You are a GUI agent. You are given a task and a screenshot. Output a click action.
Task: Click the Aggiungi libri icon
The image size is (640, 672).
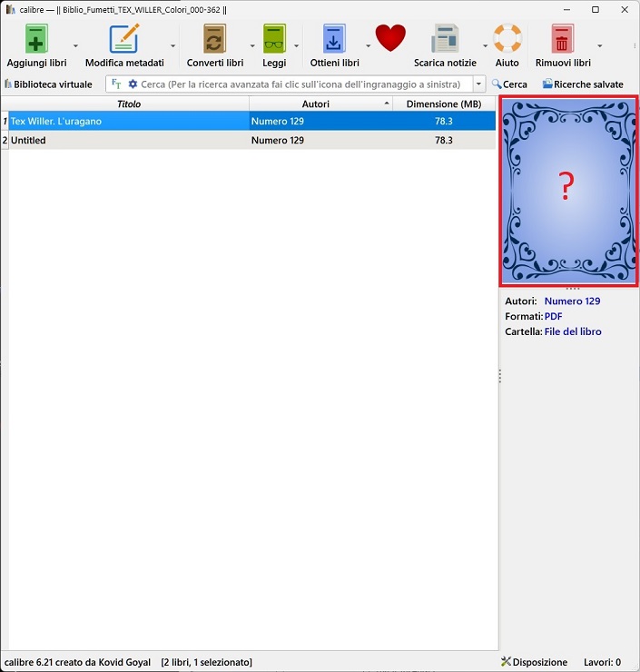point(36,39)
